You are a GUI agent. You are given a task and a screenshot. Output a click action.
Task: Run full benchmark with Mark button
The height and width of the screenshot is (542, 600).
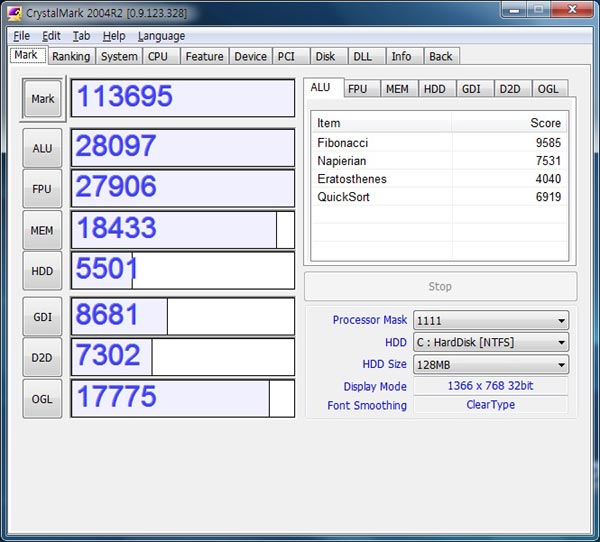tap(42, 99)
